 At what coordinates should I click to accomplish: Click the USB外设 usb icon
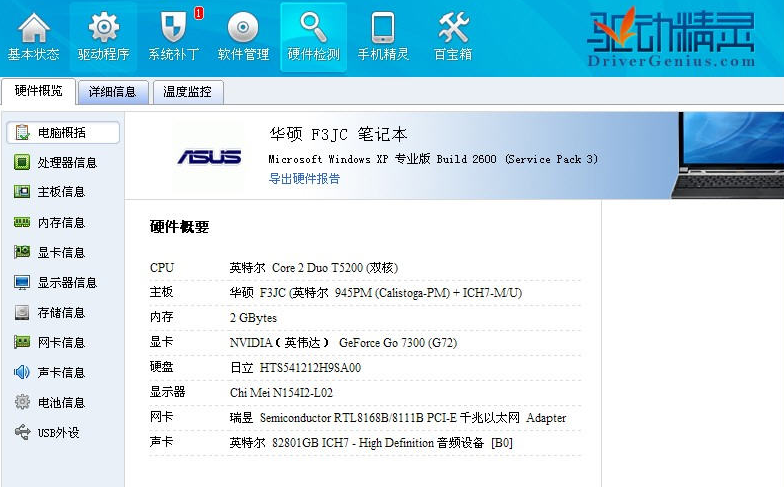click(22, 432)
